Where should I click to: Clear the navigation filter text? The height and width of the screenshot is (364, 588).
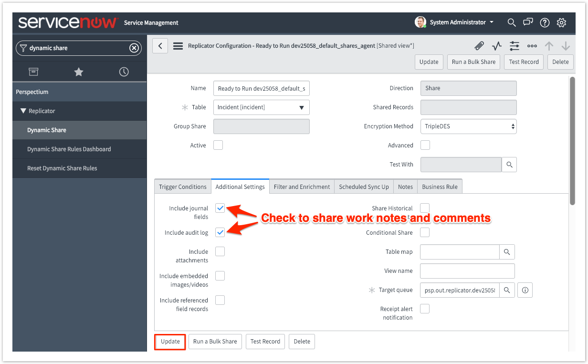coord(134,48)
